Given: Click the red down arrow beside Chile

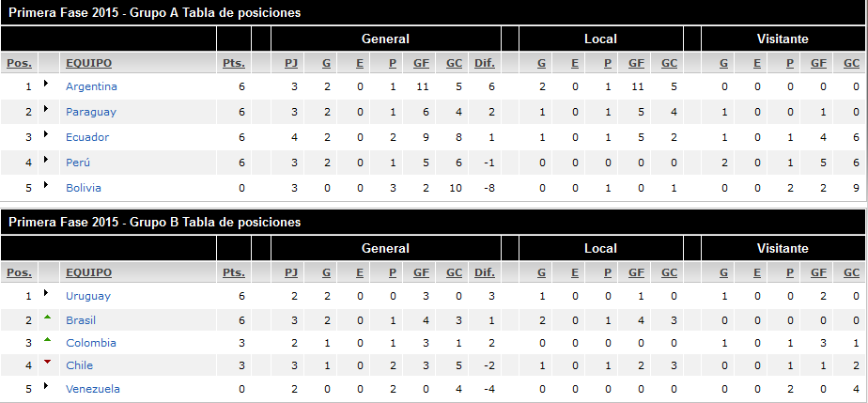Looking at the screenshot, I should 48,362.
